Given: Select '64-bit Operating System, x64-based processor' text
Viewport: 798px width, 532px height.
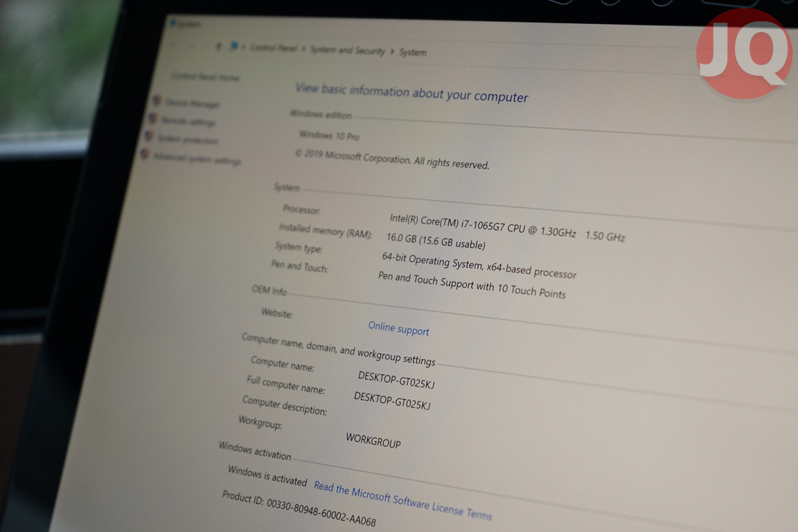Looking at the screenshot, I should [479, 265].
